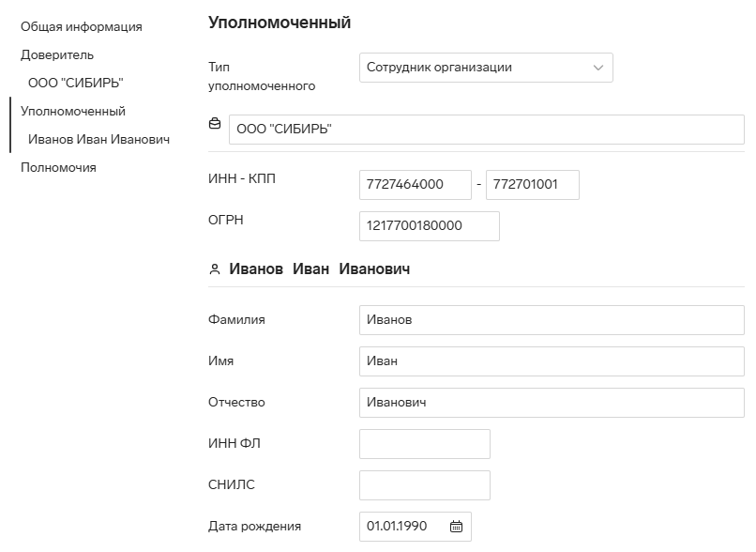This screenshot has width=756, height=552.
Task: Select ООО "СИБИРЬ" in the sidebar
Action: point(76,83)
